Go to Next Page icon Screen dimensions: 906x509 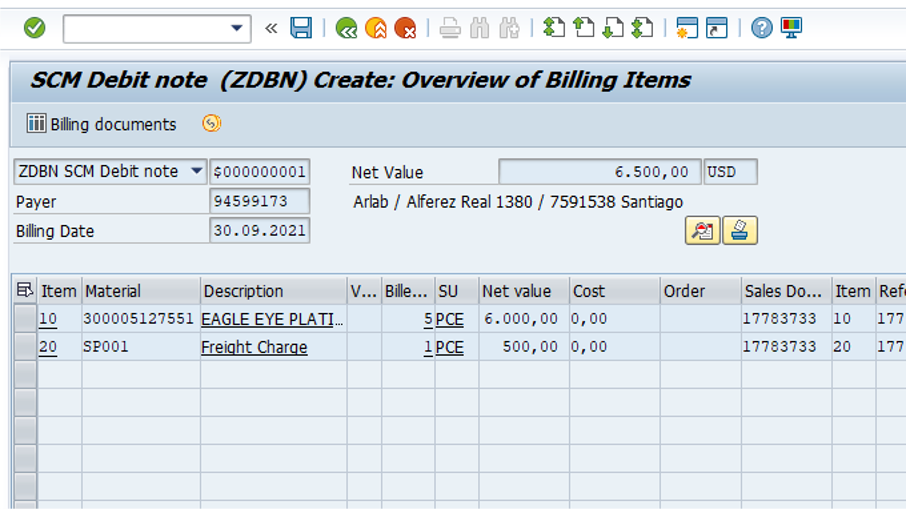pos(613,28)
